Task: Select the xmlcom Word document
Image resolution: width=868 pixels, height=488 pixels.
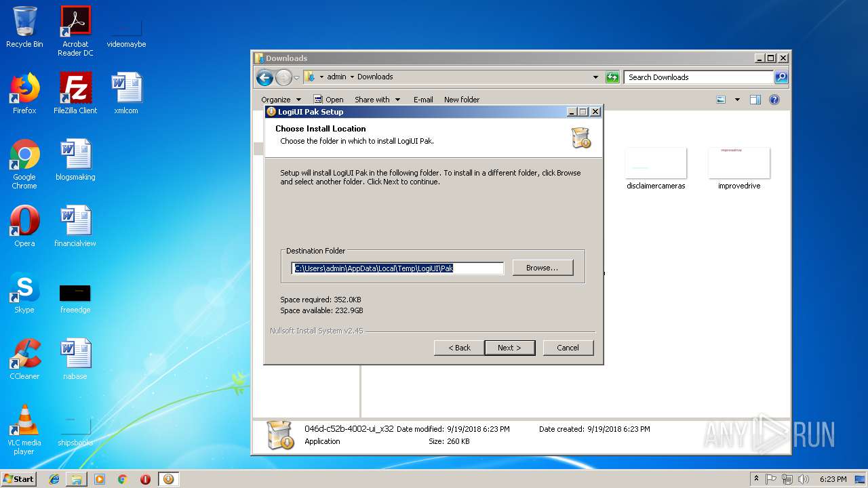Action: click(126, 94)
